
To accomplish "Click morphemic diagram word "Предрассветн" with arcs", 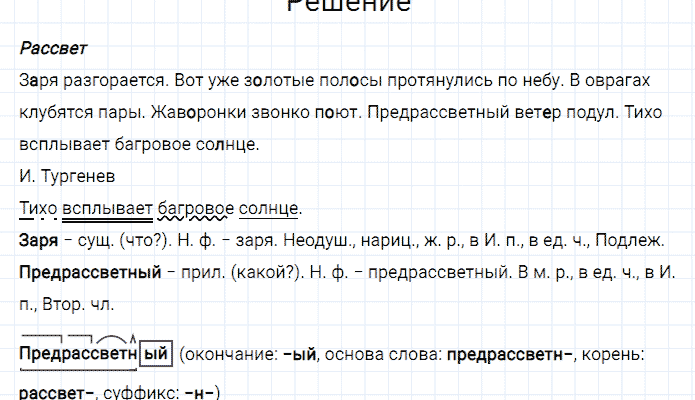I will tap(78, 353).
